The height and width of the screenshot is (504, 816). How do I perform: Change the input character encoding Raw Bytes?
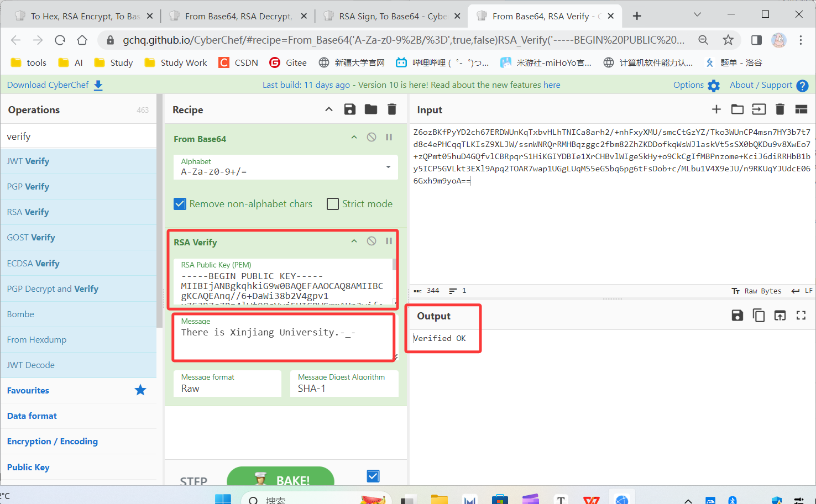tap(757, 291)
